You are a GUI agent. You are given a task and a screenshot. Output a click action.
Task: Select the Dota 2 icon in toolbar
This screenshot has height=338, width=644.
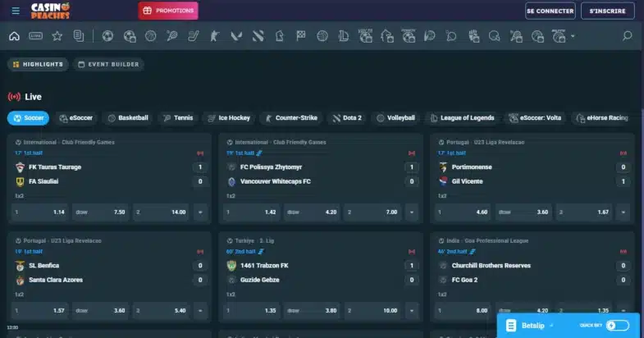258,36
